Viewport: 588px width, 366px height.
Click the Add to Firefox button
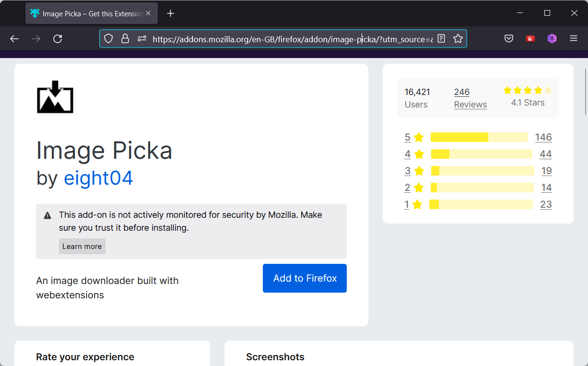pyautogui.click(x=305, y=278)
